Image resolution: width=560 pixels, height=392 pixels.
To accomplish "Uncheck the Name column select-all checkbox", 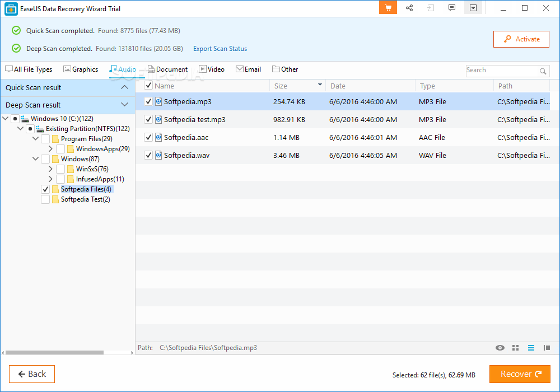I will 148,85.
